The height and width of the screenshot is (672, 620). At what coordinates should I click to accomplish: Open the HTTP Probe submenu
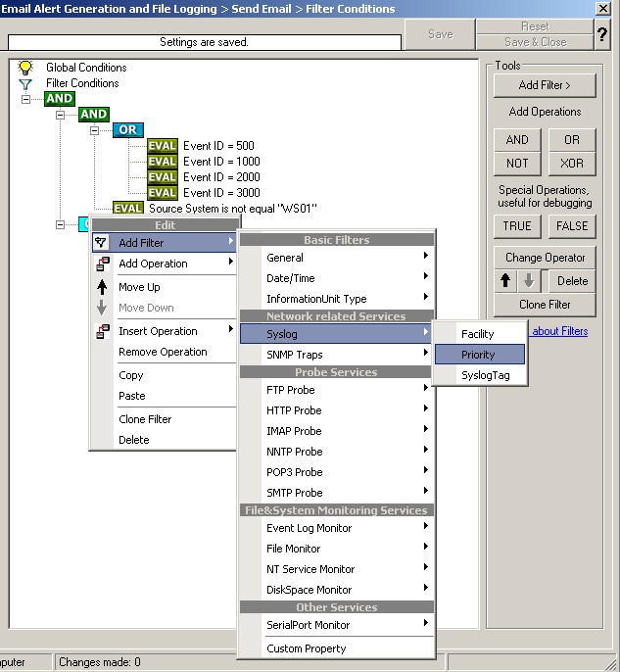pos(337,410)
